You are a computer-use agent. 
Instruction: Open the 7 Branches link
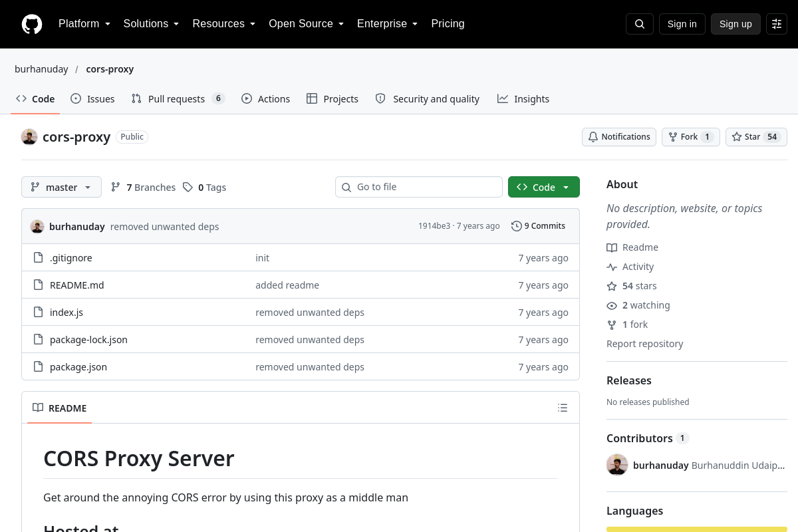pyautogui.click(x=143, y=187)
